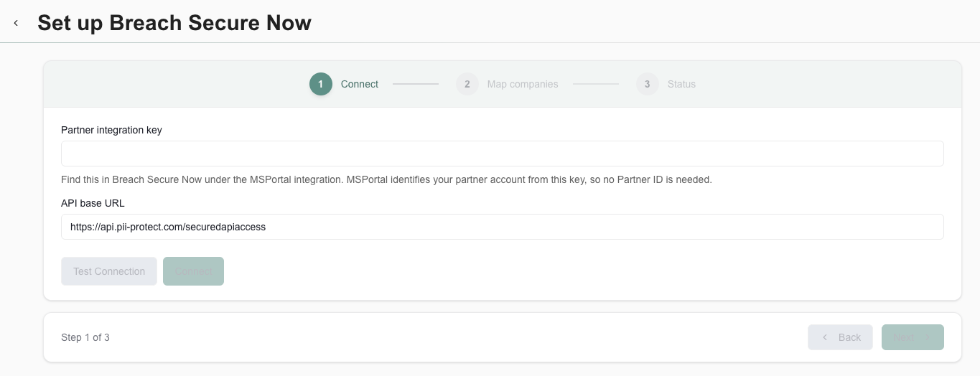The image size is (980, 376).
Task: Click the Partner integration key label
Action: pos(111,130)
